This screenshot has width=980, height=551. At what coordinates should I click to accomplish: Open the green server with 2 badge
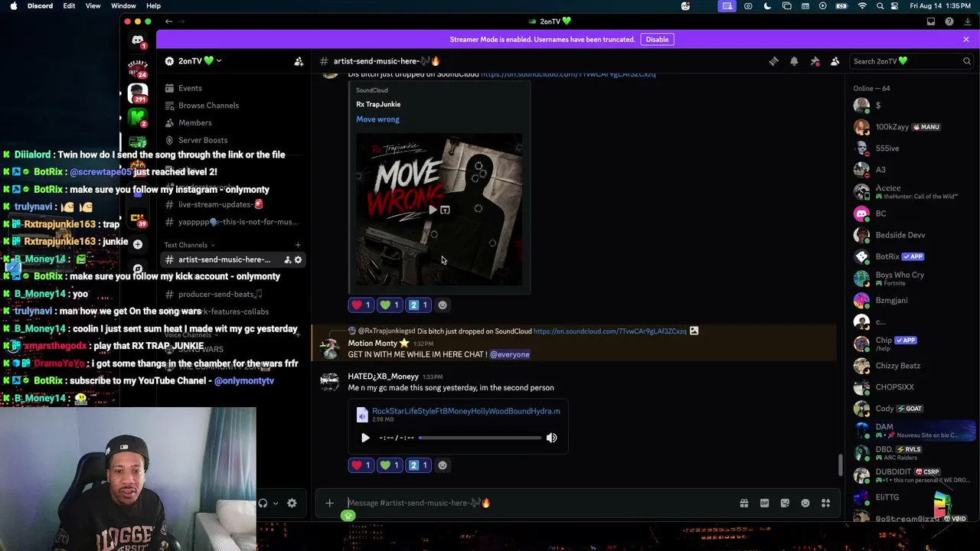138,117
